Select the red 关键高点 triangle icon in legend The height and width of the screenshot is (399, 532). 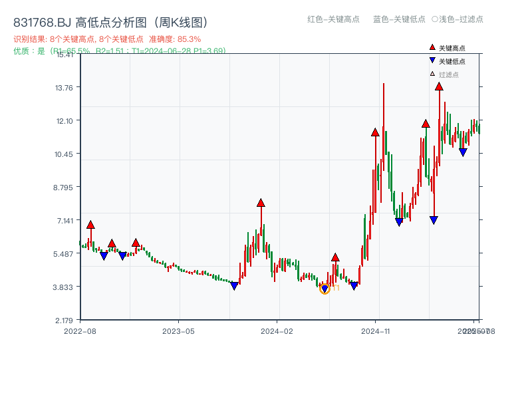click(x=432, y=48)
